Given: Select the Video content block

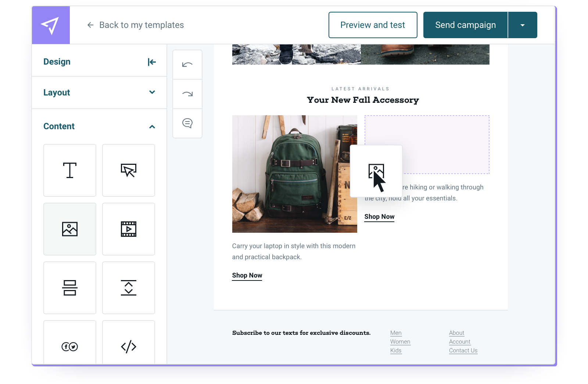Looking at the screenshot, I should click(x=129, y=229).
